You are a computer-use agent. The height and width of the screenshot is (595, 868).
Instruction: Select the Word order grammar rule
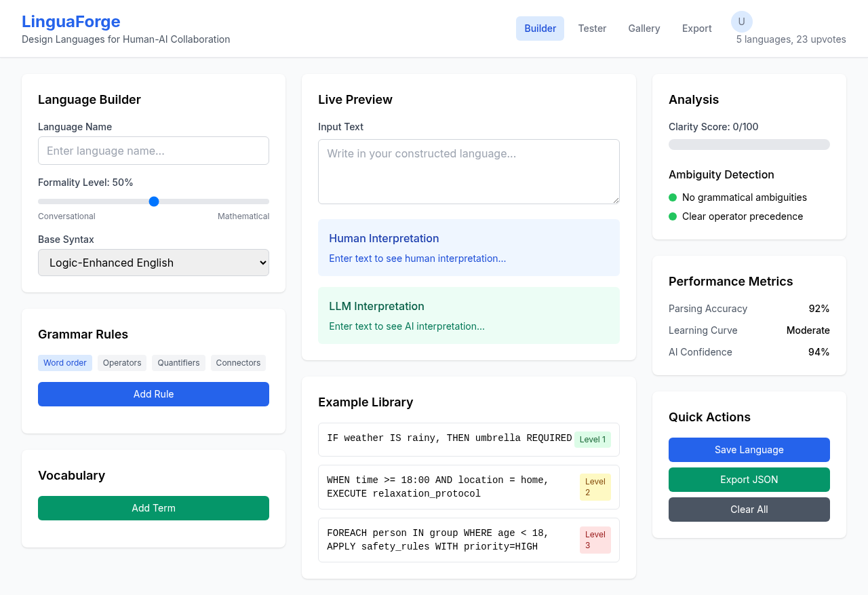click(65, 363)
